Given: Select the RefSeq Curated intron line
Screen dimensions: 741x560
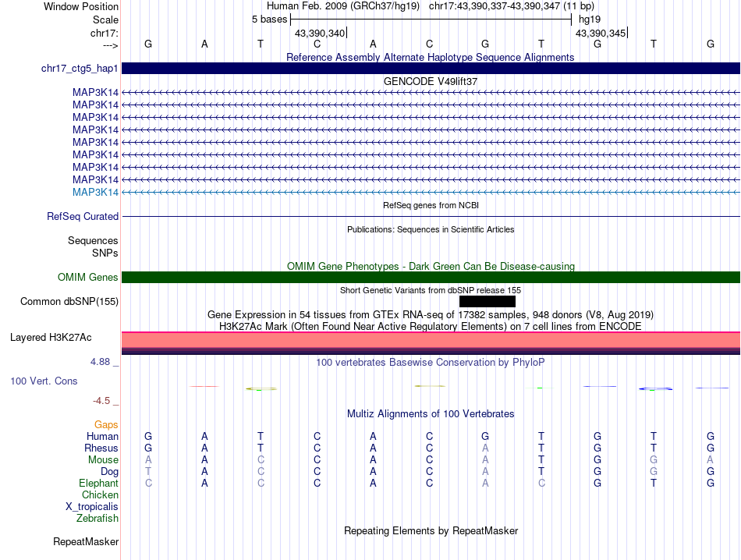Looking at the screenshot, I should coord(431,217).
